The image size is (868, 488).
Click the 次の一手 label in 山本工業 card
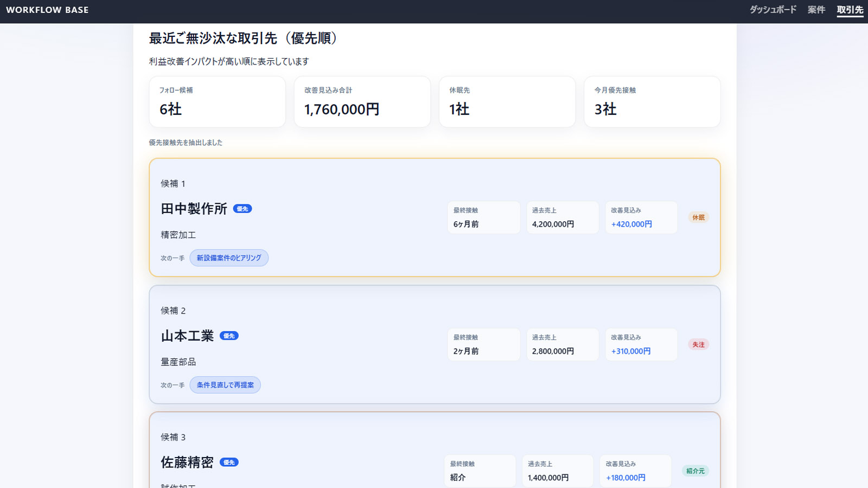coord(173,385)
